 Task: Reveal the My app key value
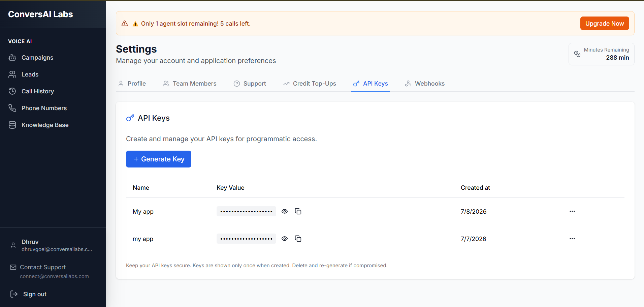(285, 211)
